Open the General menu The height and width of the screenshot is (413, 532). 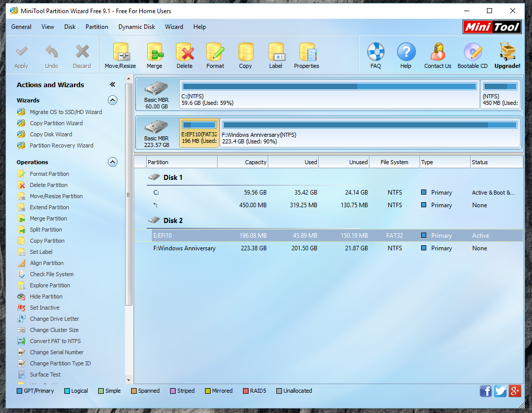(21, 27)
